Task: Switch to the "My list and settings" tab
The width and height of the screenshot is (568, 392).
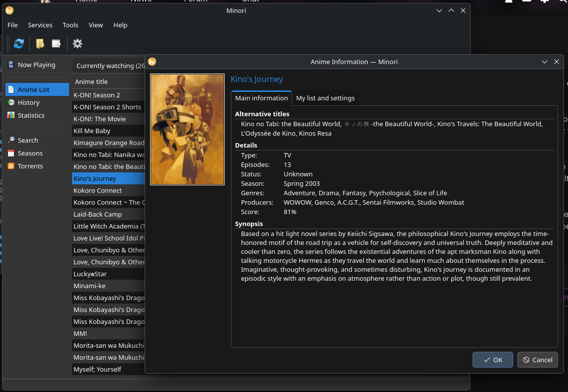Action: coord(325,98)
